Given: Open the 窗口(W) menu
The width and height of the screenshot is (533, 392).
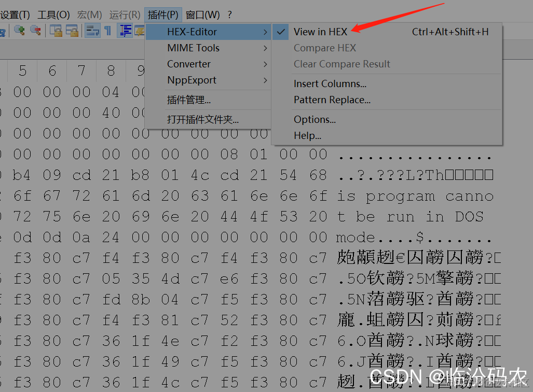Looking at the screenshot, I should 202,15.
